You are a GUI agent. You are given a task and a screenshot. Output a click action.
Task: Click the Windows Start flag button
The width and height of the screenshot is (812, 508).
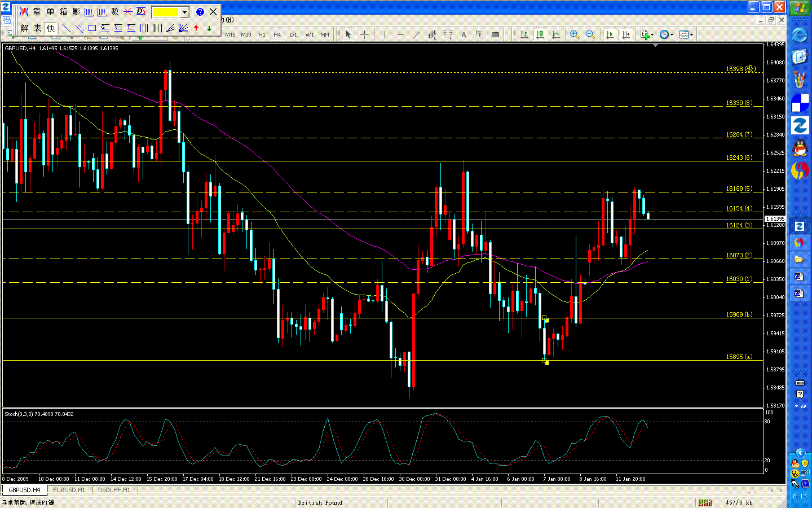[800, 8]
